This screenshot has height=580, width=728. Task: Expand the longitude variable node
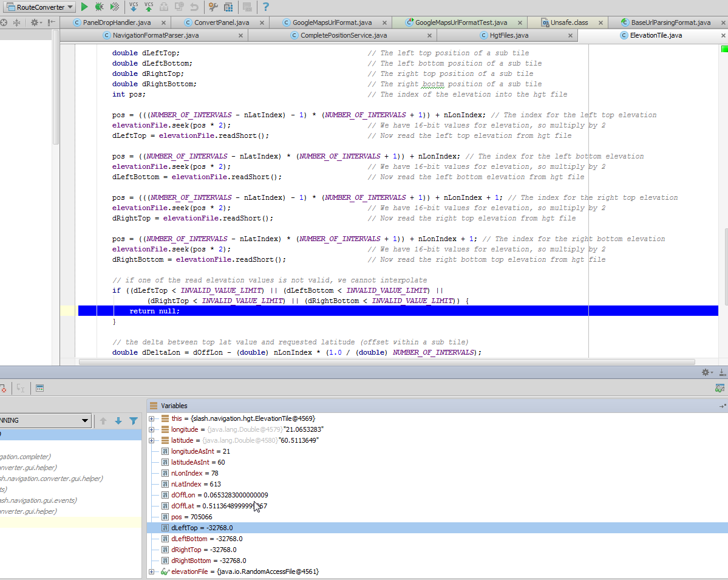tap(152, 429)
